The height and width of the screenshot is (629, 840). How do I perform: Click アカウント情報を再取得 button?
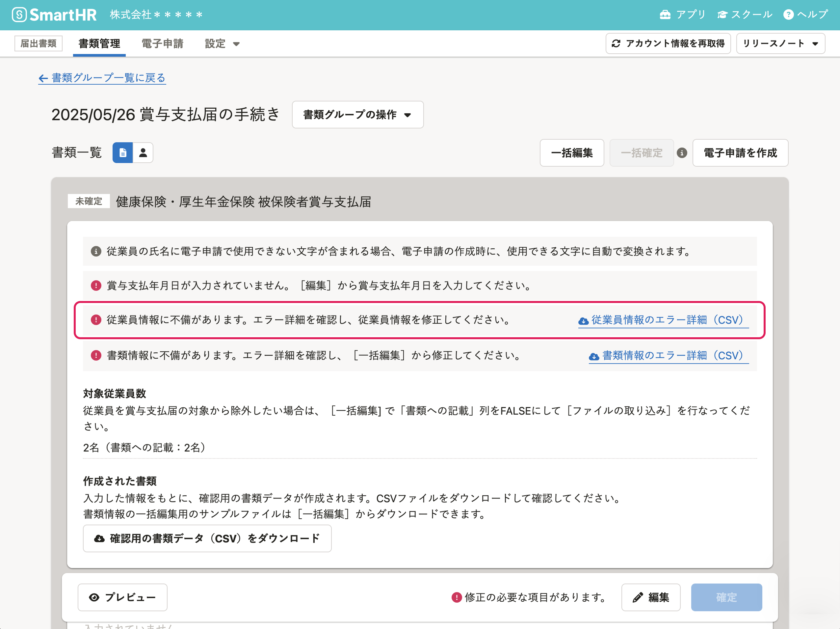pyautogui.click(x=668, y=43)
